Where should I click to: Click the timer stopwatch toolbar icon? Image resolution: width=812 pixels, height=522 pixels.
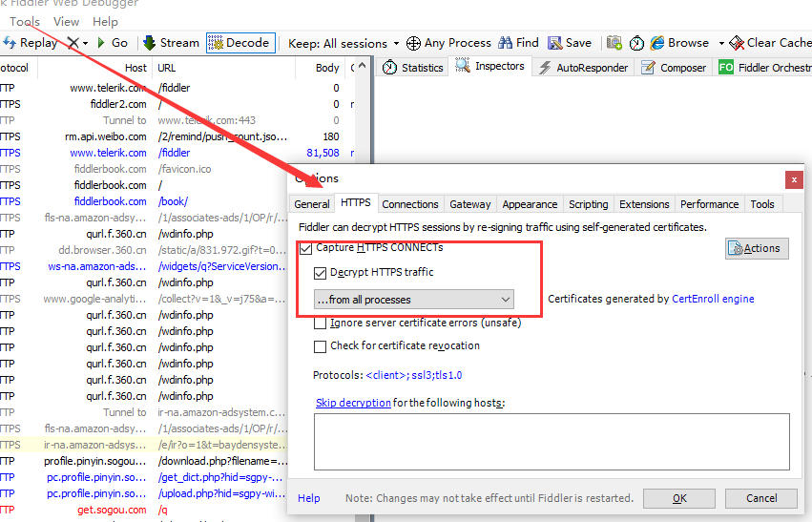point(636,44)
